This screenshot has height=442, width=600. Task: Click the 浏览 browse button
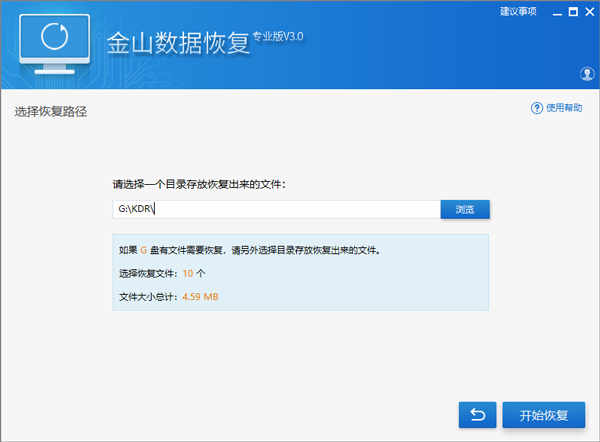pos(465,209)
